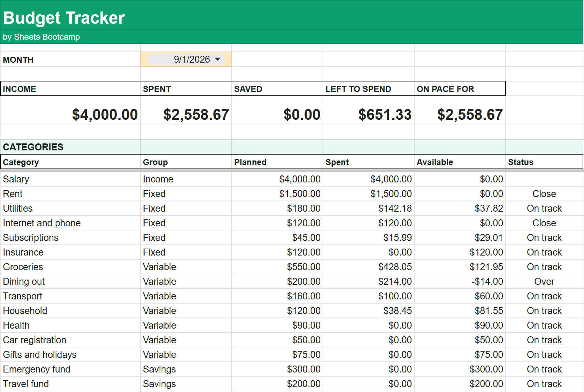
Task: Select Emergency fund planned $300.00
Action: (x=277, y=369)
